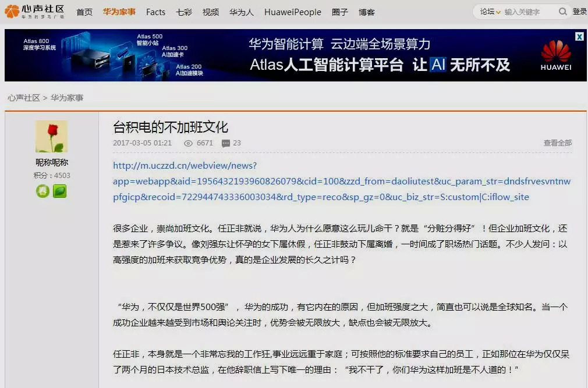588x388 pixels.
Task: Click 查看全部 to view all
Action: (558, 143)
